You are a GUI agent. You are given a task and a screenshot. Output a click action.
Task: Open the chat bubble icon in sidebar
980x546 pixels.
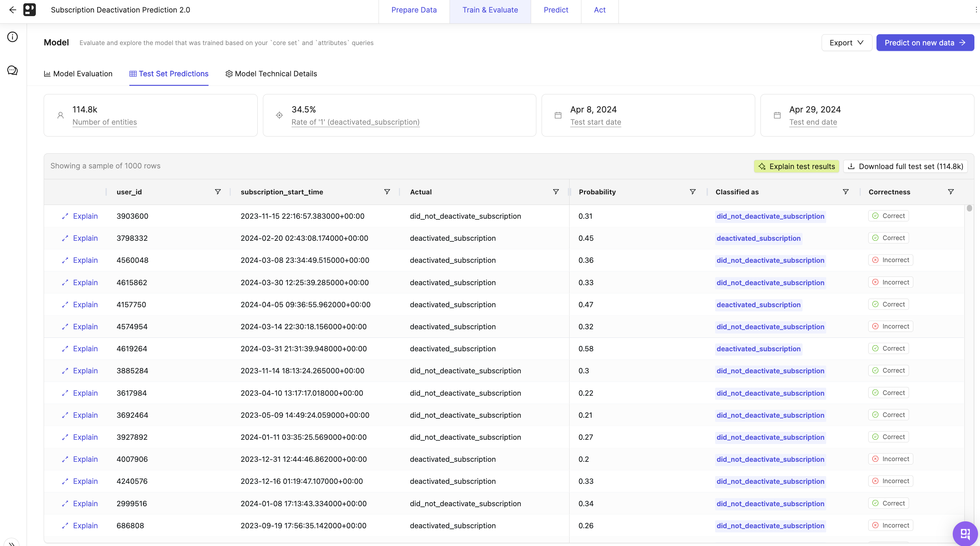[x=12, y=70]
